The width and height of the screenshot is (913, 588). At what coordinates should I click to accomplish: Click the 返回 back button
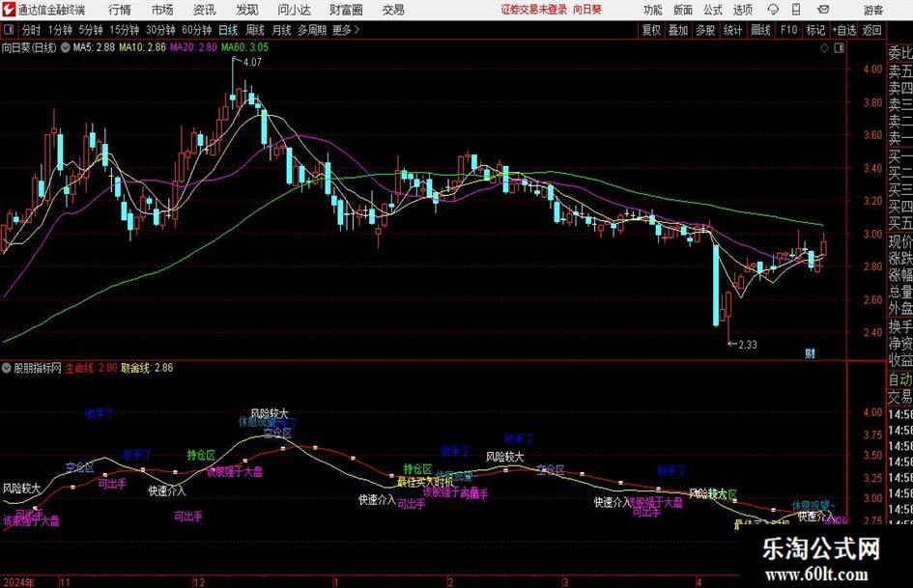click(x=871, y=30)
